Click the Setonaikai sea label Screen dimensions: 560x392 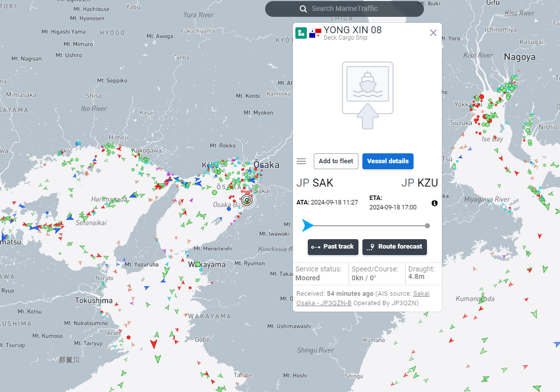pos(91,223)
